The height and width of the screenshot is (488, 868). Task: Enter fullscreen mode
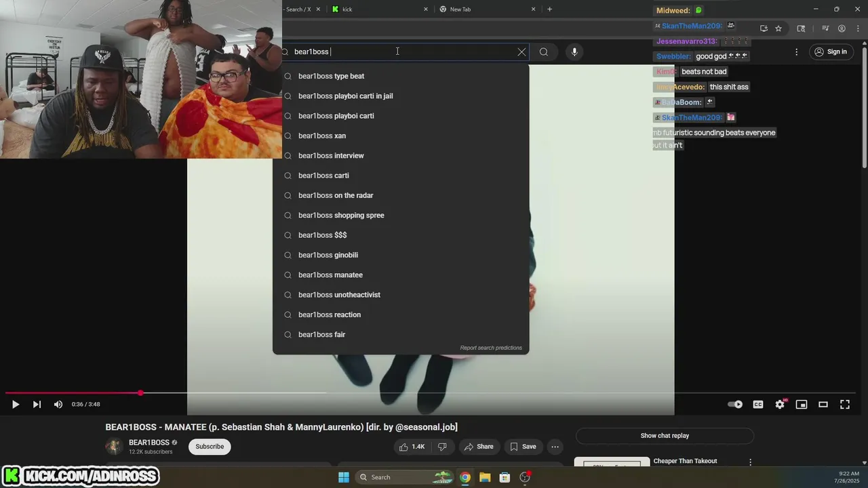coord(845,405)
